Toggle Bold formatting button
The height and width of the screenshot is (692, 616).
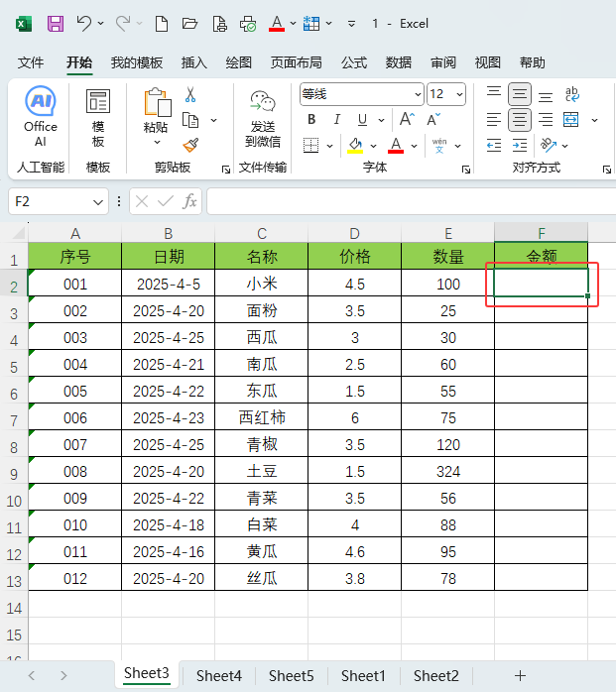tap(311, 119)
